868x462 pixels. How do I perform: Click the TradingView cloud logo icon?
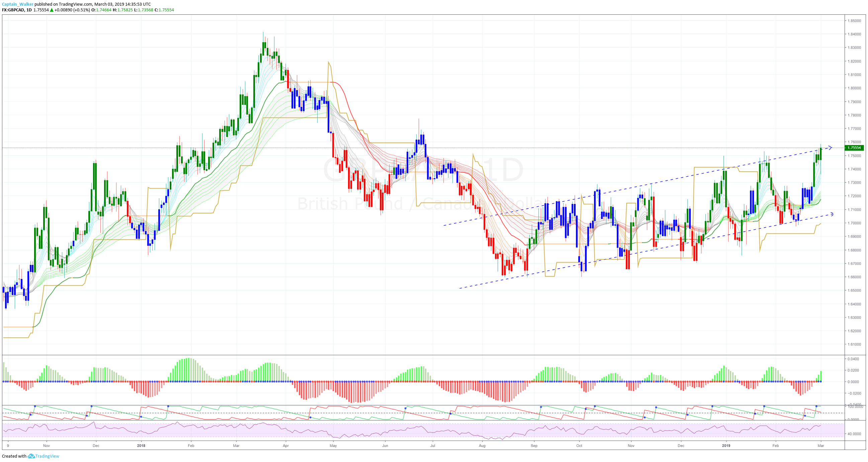tap(31, 456)
